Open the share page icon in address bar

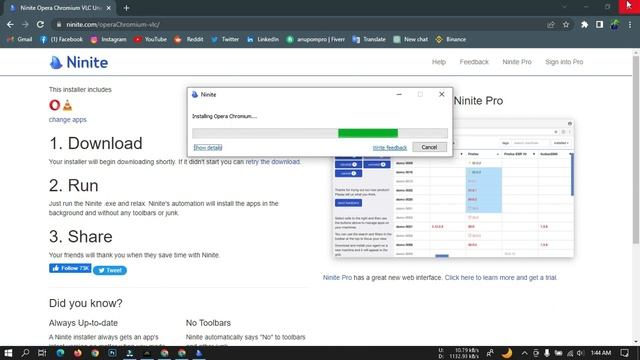click(x=551, y=24)
